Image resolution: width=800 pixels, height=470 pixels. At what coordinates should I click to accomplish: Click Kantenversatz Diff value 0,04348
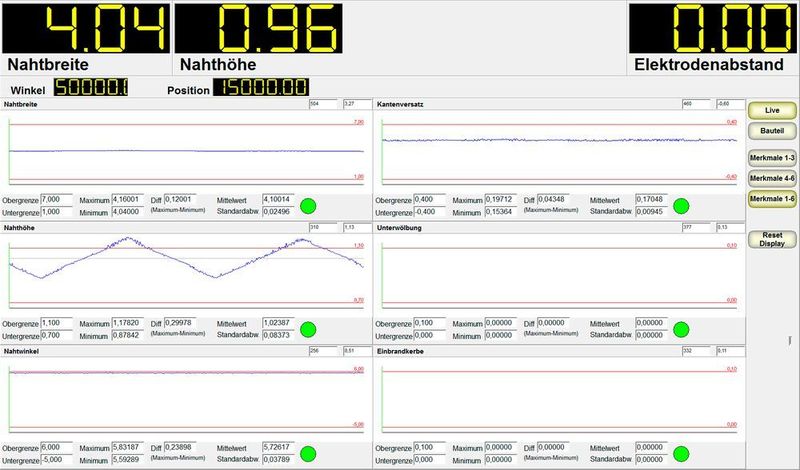coord(553,199)
